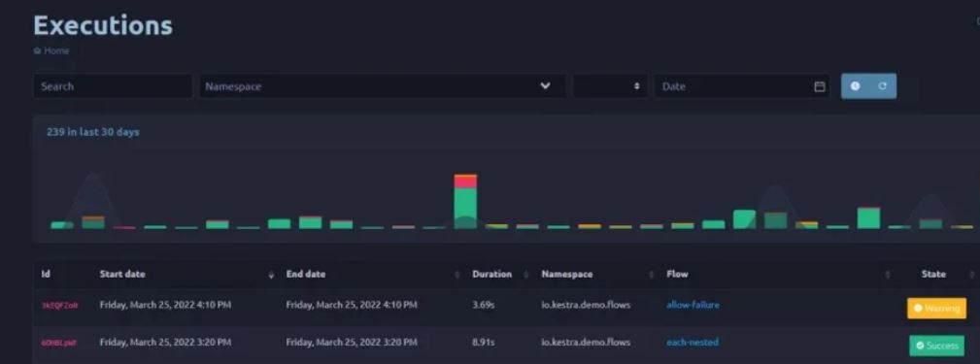Sort the table by Start date
Screen dimensions: 980x364
pos(122,274)
